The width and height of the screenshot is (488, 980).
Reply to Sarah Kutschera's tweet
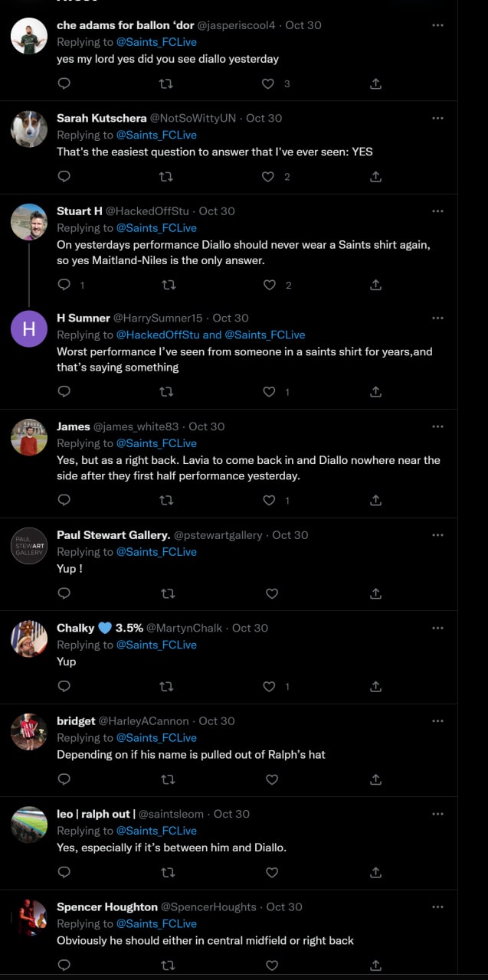64,177
